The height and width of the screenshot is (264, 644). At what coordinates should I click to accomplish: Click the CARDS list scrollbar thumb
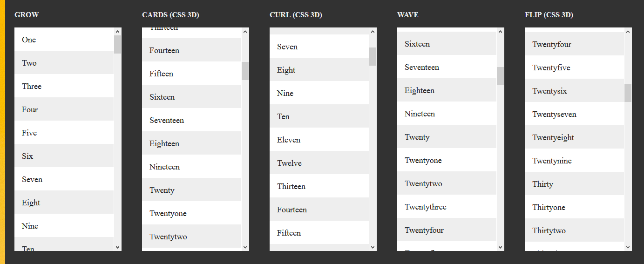tap(245, 71)
